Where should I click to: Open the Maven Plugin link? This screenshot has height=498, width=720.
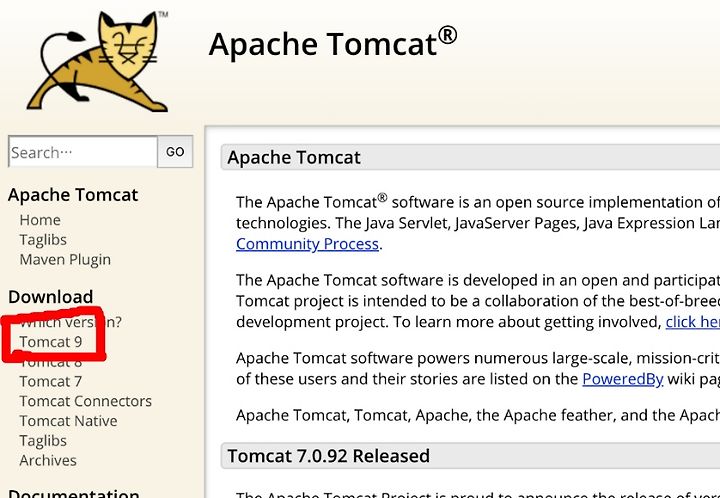(65, 259)
